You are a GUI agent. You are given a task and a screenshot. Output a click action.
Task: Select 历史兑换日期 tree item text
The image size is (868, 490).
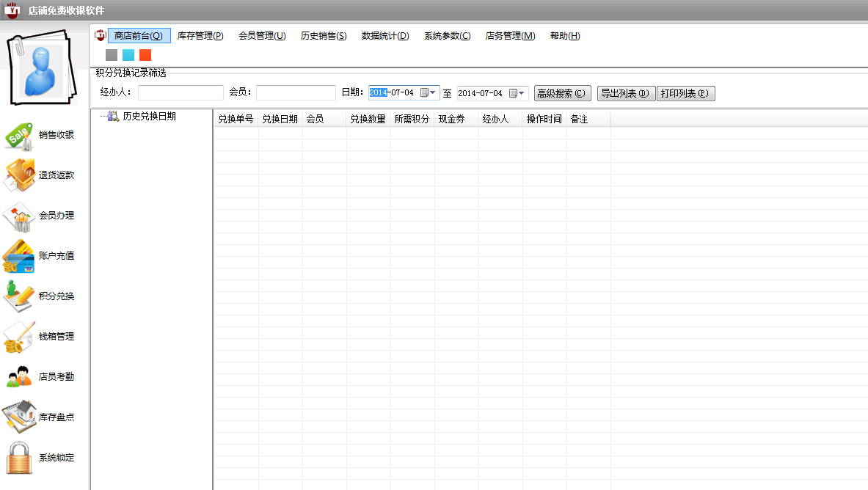click(x=150, y=117)
